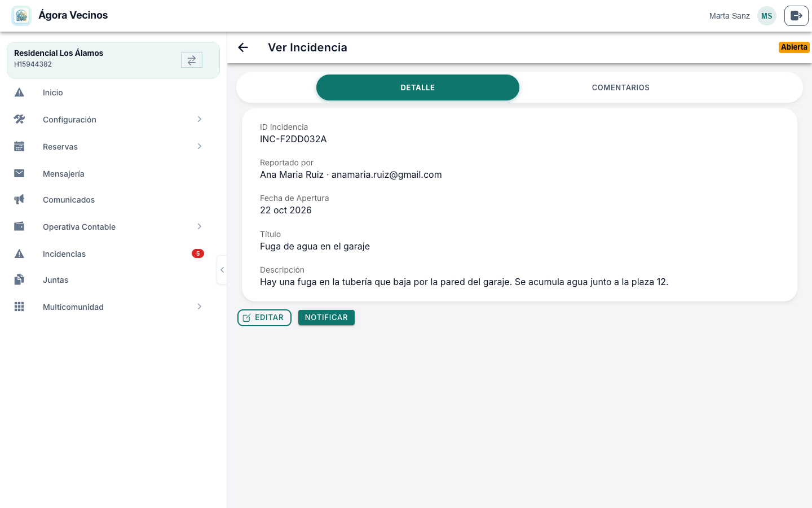Click the Editar button

click(x=264, y=318)
